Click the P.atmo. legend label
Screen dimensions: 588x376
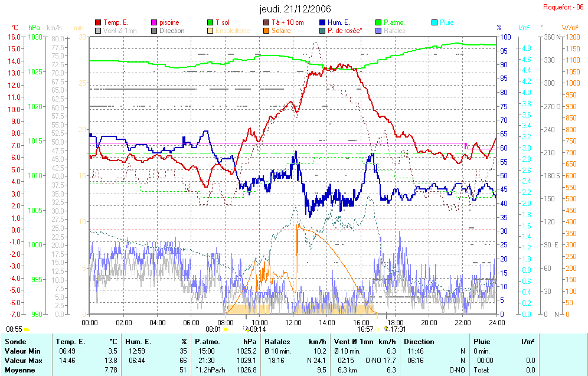pos(394,22)
